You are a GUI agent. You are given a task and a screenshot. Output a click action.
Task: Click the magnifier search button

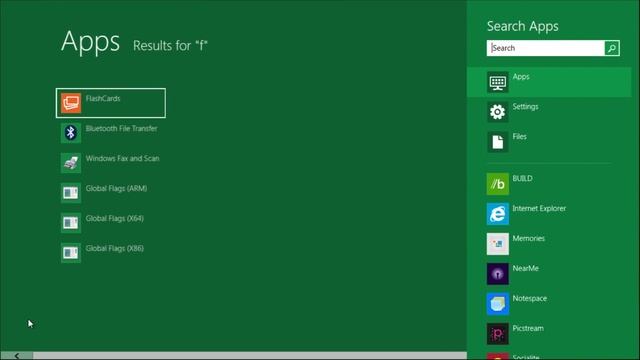pyautogui.click(x=612, y=48)
